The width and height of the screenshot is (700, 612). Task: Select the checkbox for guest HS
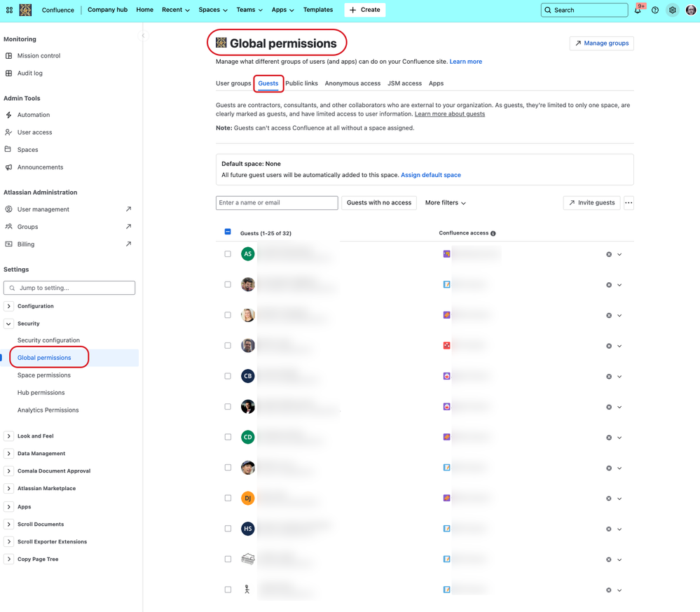(228, 529)
